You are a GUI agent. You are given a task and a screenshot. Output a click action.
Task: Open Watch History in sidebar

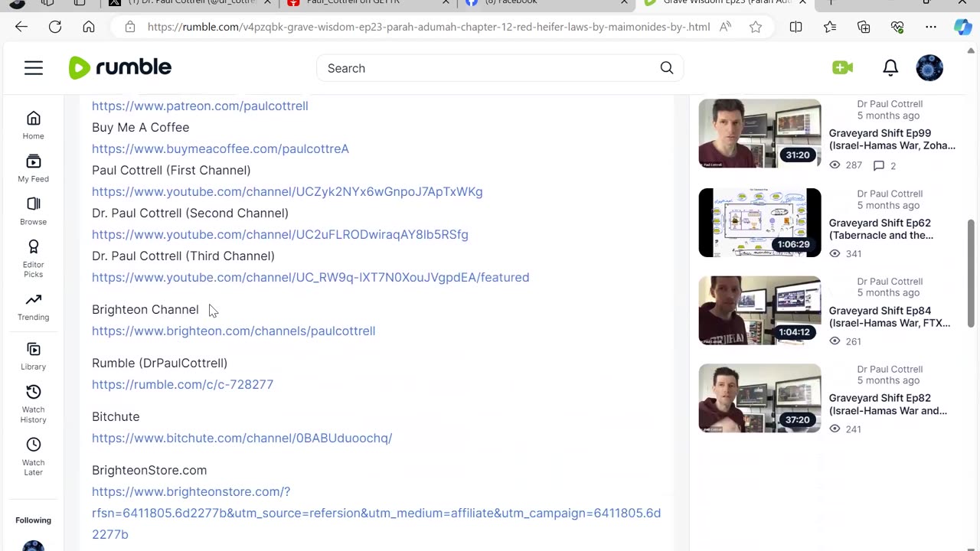coord(33,404)
